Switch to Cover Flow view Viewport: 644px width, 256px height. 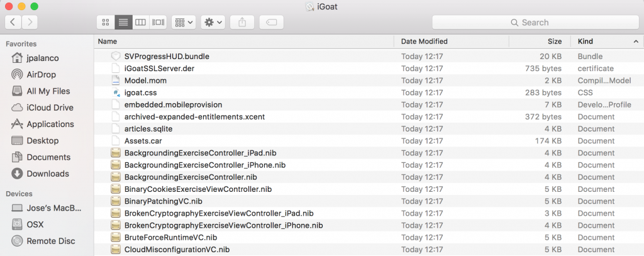point(158,22)
